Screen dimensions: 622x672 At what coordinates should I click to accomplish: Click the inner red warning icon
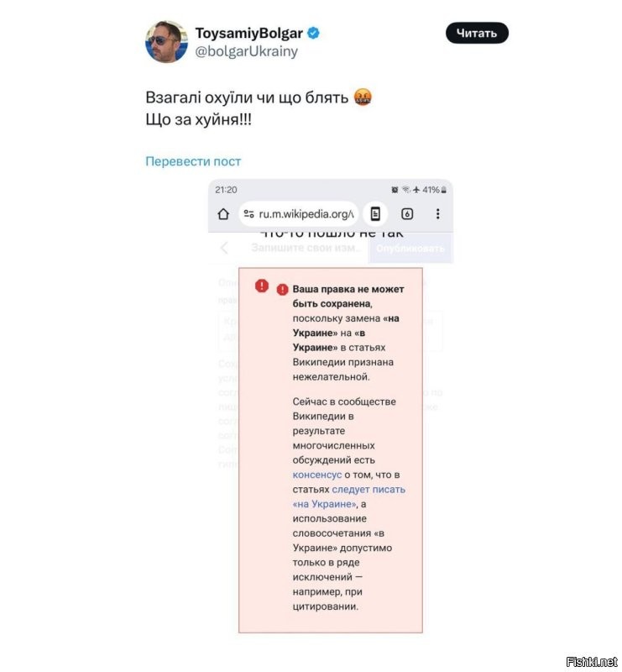(282, 290)
